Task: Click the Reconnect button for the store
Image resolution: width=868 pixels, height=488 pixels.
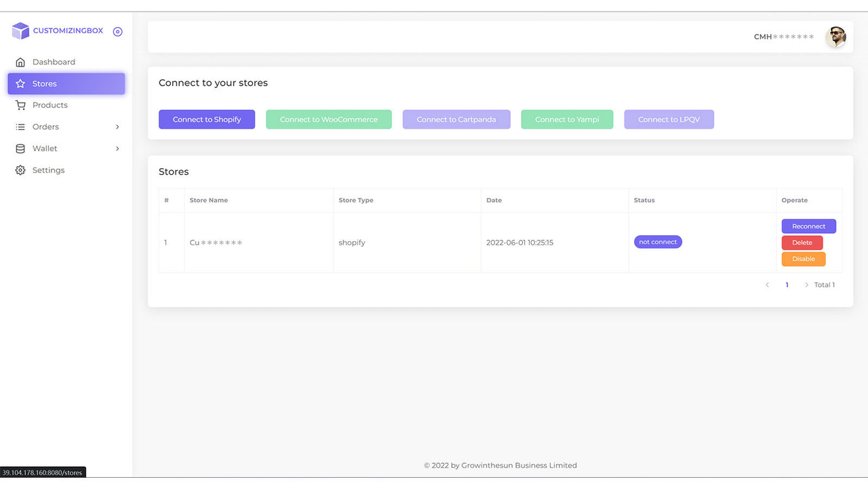Action: coord(808,226)
